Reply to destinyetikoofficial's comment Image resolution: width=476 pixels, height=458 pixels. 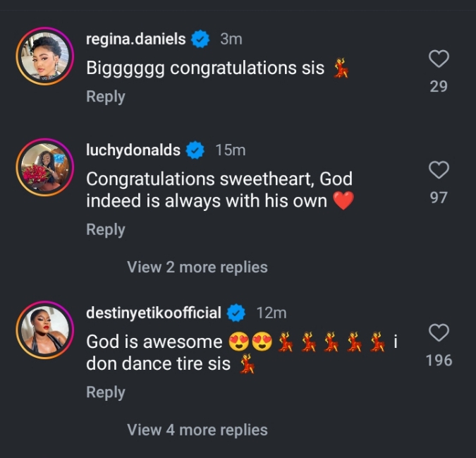click(x=105, y=392)
